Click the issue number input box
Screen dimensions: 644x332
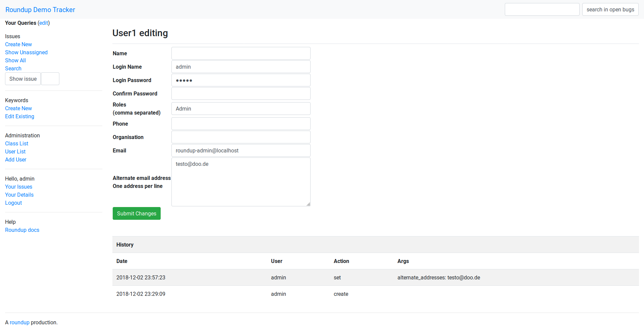coord(50,79)
